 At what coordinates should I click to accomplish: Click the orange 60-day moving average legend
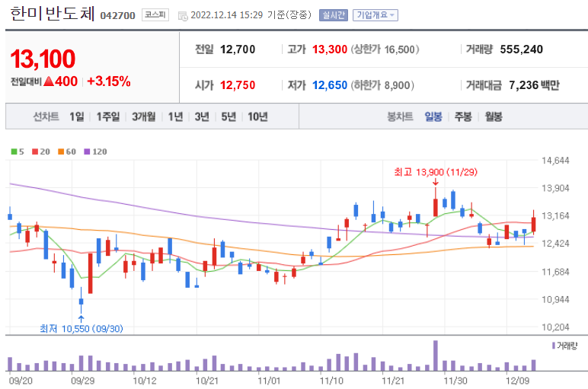[x=67, y=151]
